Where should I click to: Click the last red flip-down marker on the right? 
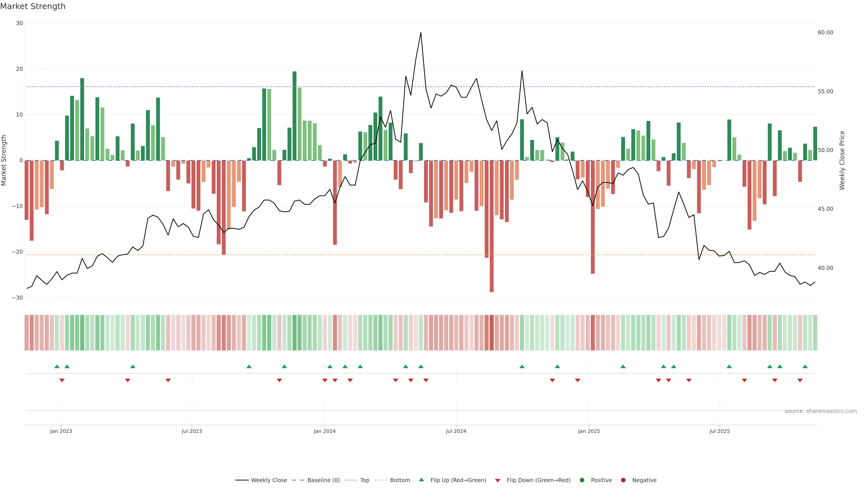tap(800, 380)
